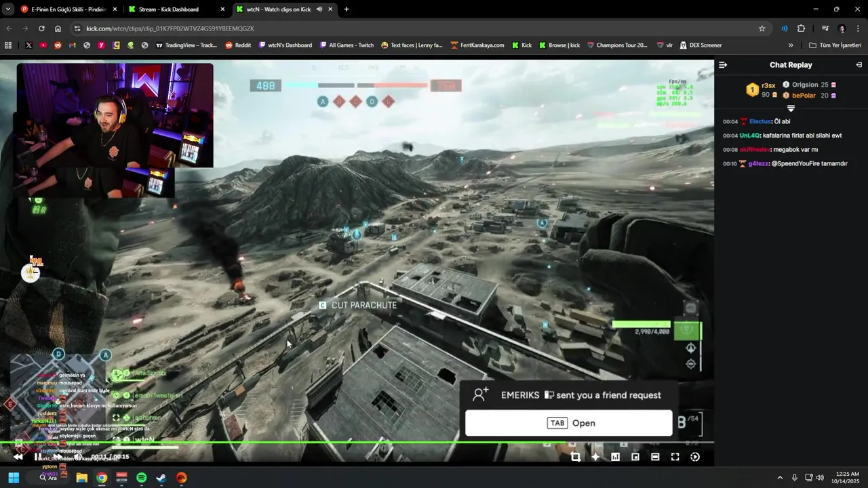Open the vlr bookmark

[665, 45]
